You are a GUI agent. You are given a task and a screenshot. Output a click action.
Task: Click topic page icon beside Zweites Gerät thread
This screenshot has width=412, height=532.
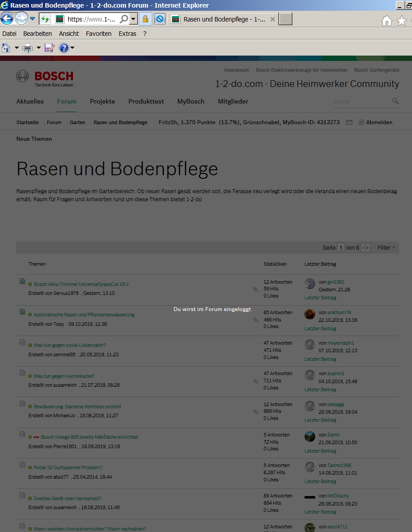(22, 495)
